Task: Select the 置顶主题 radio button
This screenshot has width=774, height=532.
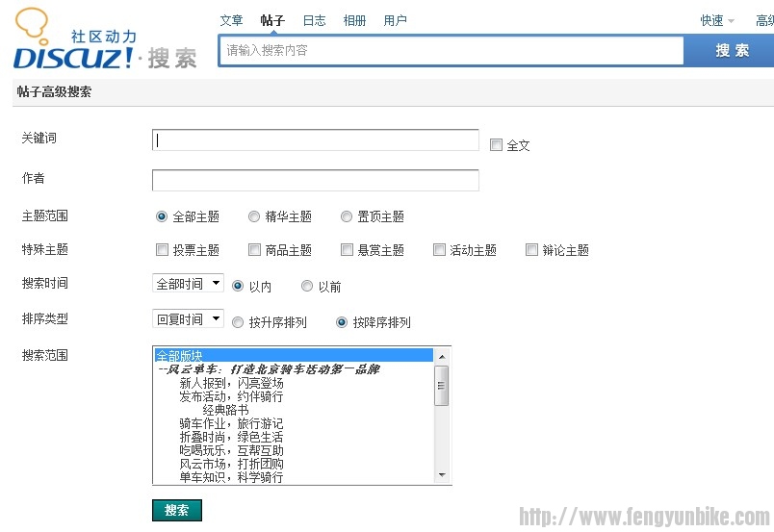Action: tap(347, 216)
